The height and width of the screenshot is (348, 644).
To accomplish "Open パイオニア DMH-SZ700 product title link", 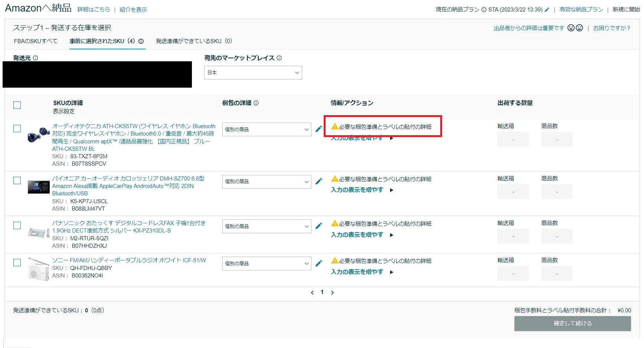I will coord(128,186).
